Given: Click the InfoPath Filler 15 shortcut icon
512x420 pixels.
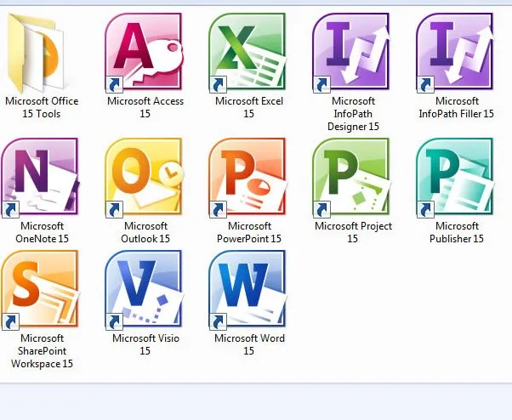Looking at the screenshot, I should (x=455, y=53).
